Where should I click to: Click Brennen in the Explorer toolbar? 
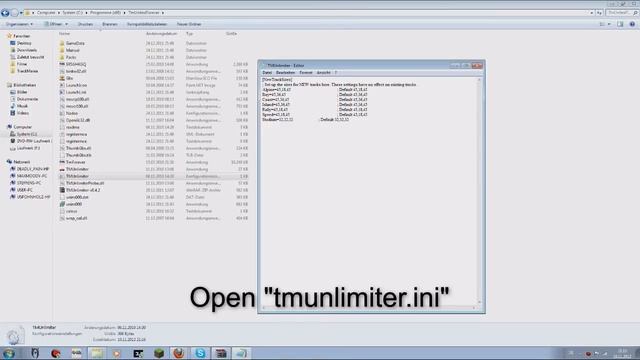[x=109, y=24]
